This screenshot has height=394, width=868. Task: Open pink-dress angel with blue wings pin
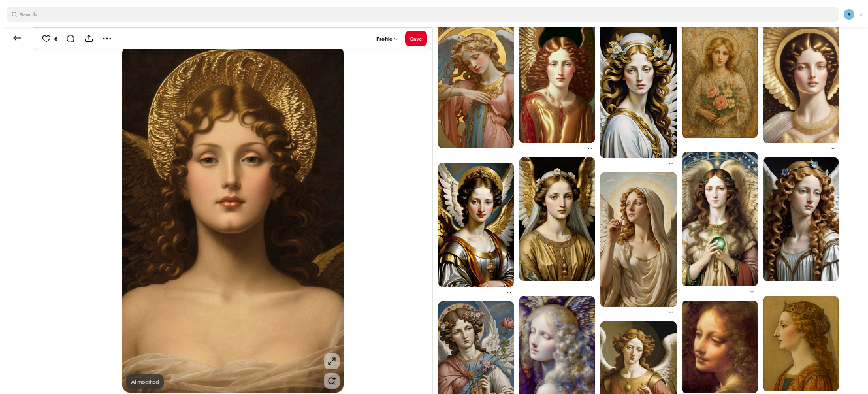point(476,88)
